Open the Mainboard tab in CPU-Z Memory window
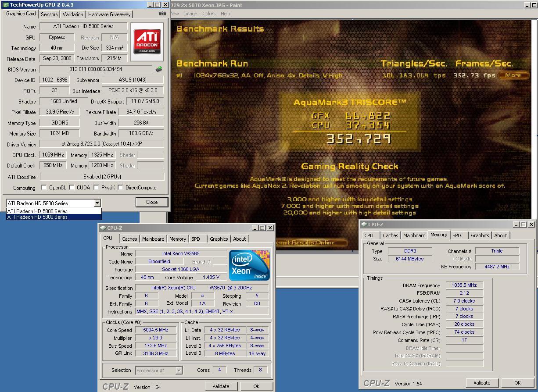The height and width of the screenshot is (392, 538). click(x=414, y=235)
